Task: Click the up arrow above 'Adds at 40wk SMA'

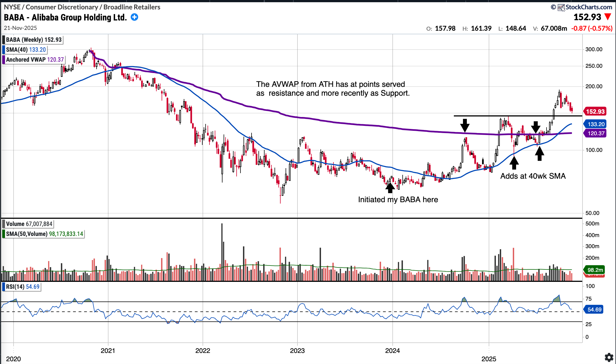Action: point(514,162)
